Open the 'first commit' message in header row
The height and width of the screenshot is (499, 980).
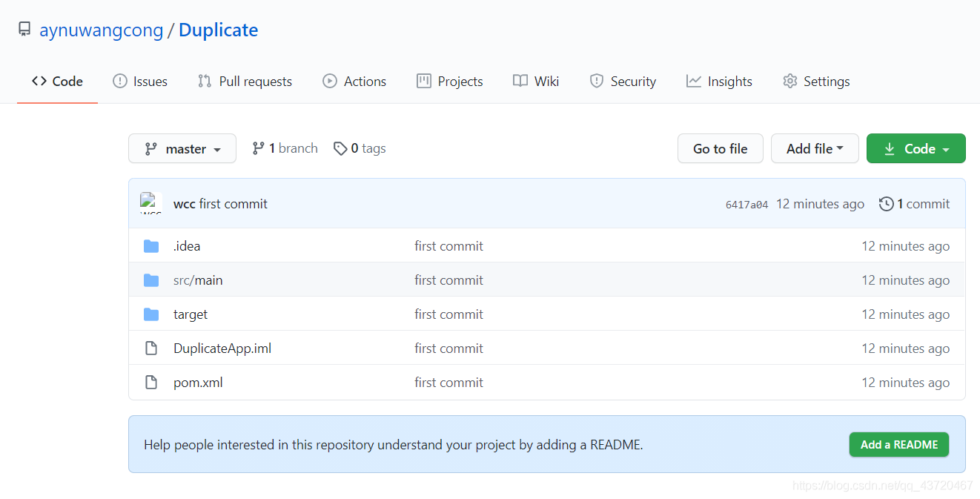(234, 204)
